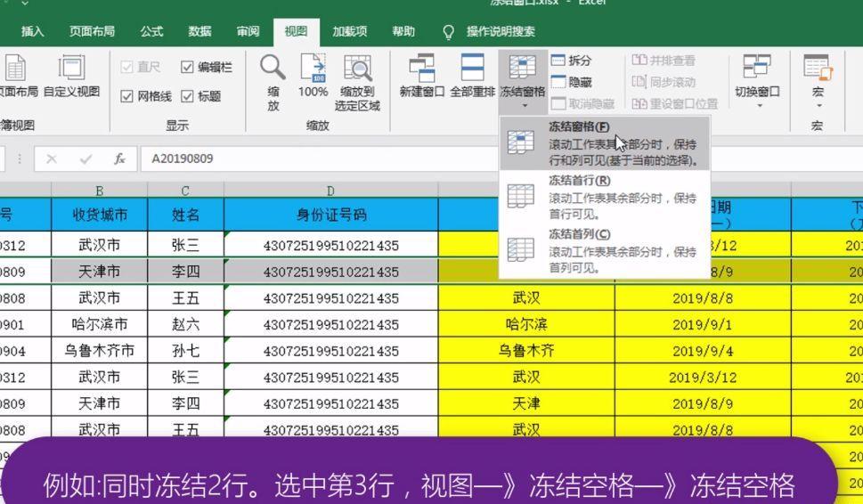The height and width of the screenshot is (504, 863).
Task: Click the 2019/9/4 date cell
Action: [x=703, y=351]
